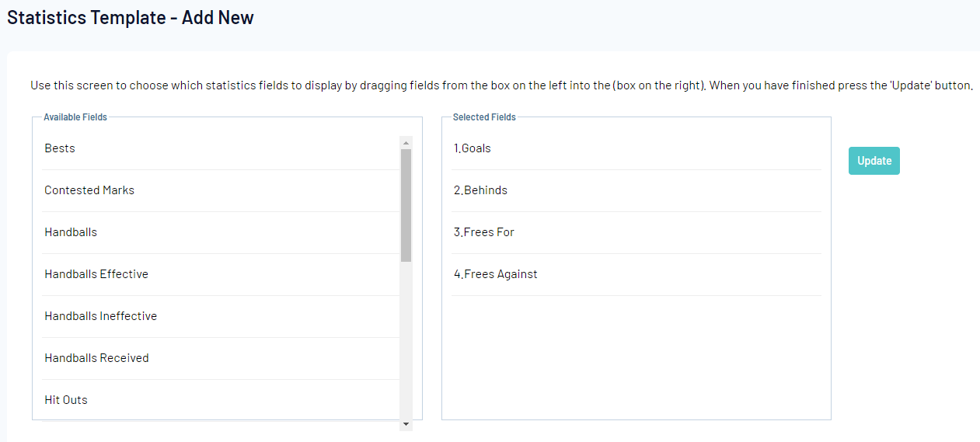Click the Behinds selected field

click(x=481, y=190)
